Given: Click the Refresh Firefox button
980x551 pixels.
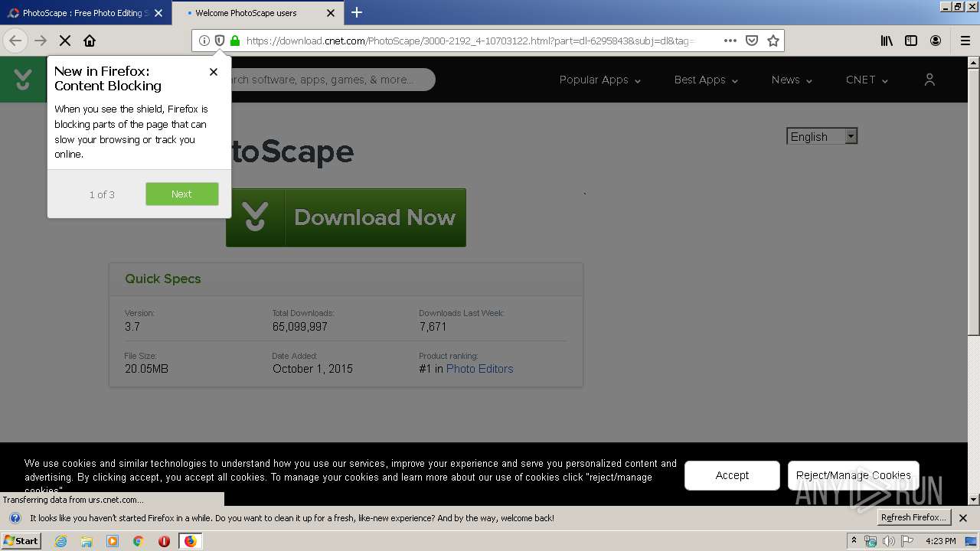Looking at the screenshot, I should coord(913,517).
